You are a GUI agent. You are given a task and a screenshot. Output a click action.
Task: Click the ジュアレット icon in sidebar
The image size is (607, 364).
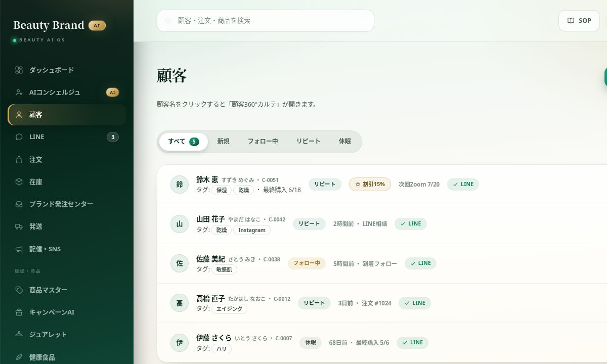(x=19, y=334)
